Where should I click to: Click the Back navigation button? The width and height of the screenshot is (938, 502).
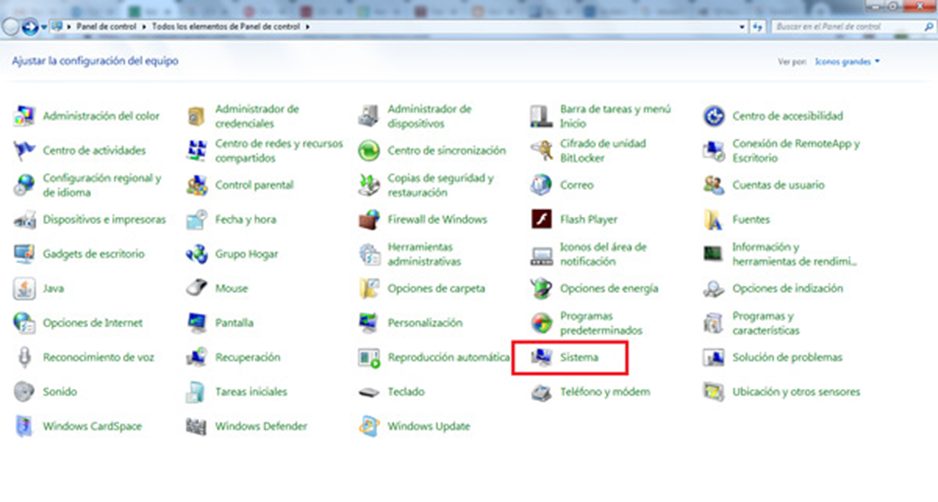click(x=11, y=27)
